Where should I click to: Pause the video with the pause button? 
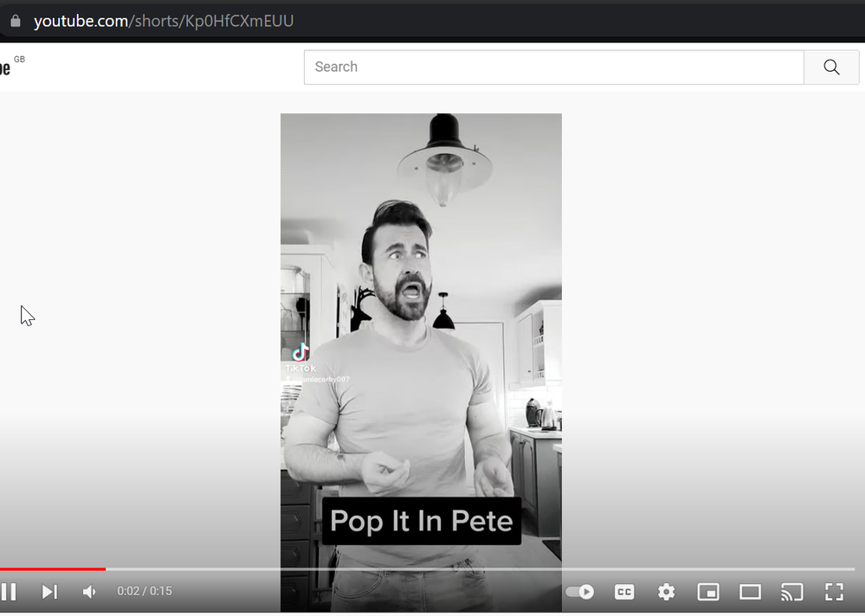[x=9, y=592]
